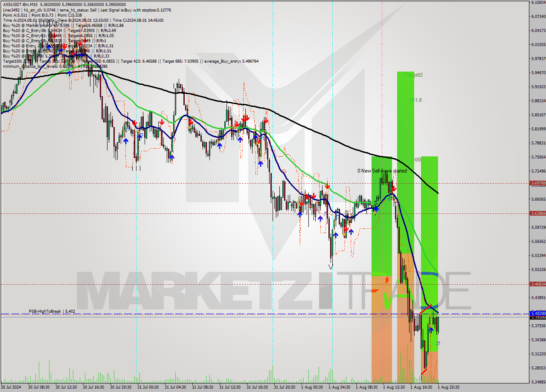Image resolution: width=546 pixels, height=392 pixels.
Task: Click the 'Target2' label on the green bar
Action: coord(414,75)
